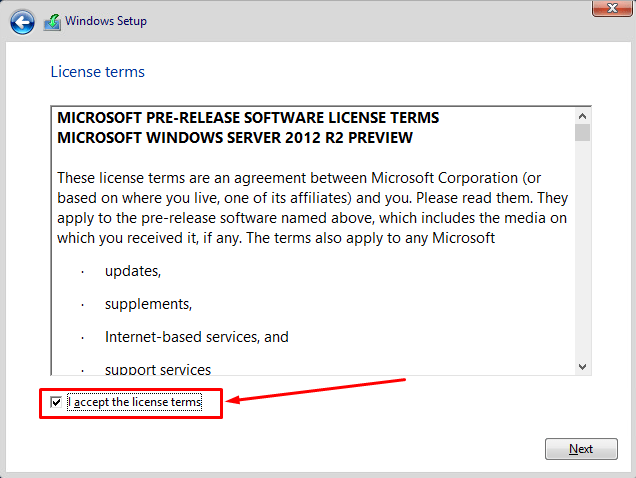Uncheck the license terms acceptance checkbox
Viewport: 636px width, 478px height.
click(x=56, y=402)
